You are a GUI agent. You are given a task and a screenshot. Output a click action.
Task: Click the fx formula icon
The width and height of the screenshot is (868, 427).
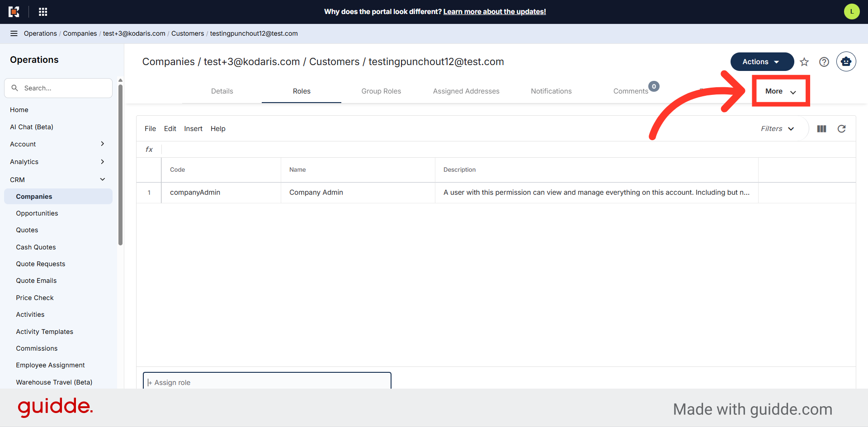click(149, 150)
